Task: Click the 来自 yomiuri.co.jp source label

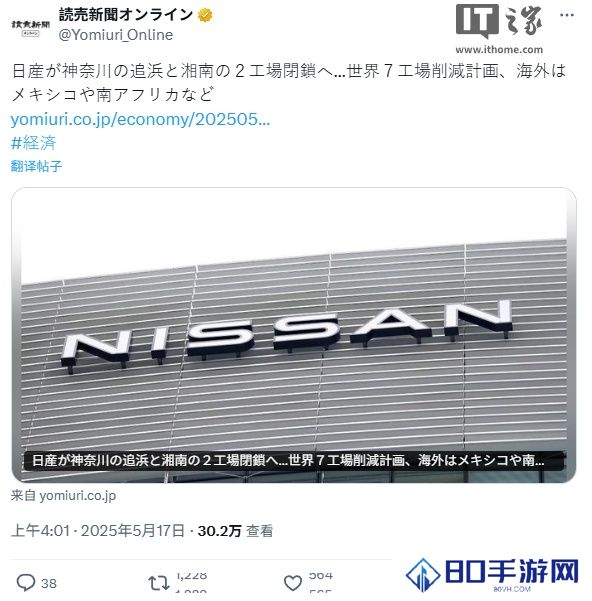Action: click(63, 496)
